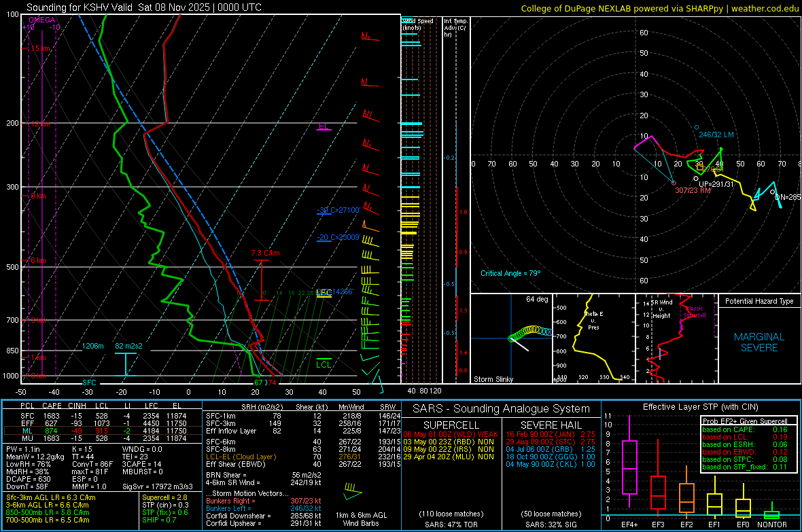Click the SHIP = 0.7 index
802x532 pixels.
click(x=159, y=520)
